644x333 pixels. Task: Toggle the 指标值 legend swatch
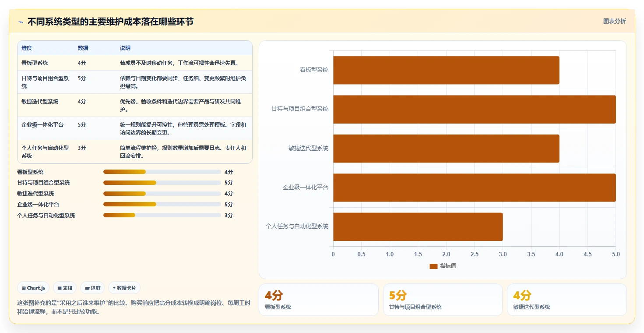click(433, 266)
